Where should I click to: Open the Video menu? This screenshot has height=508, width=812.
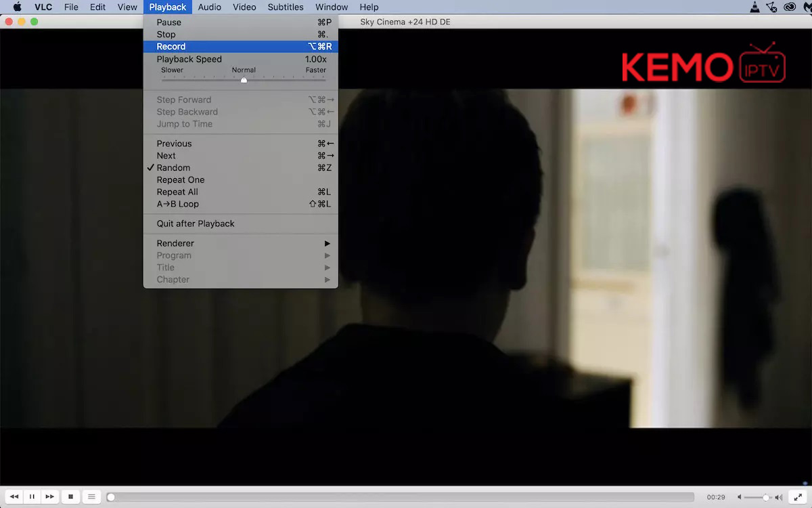244,7
